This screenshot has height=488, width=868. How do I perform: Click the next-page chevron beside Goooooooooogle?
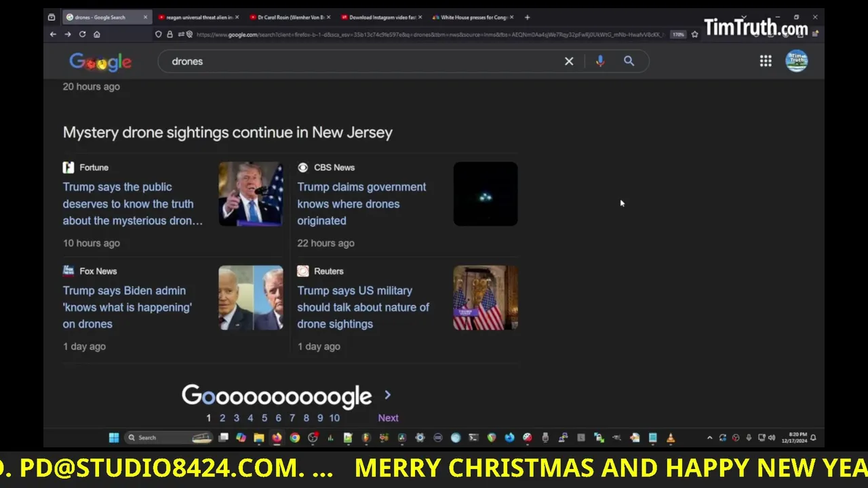tap(387, 394)
